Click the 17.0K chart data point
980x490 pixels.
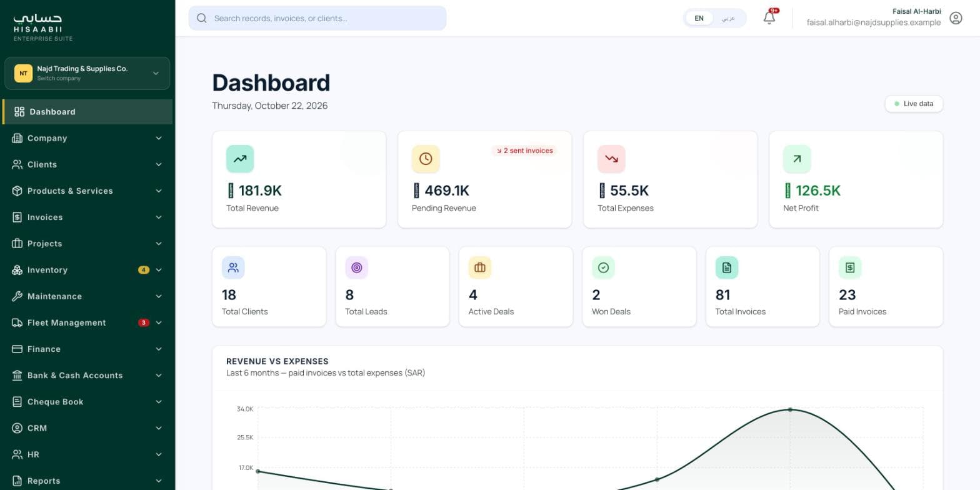point(258,471)
